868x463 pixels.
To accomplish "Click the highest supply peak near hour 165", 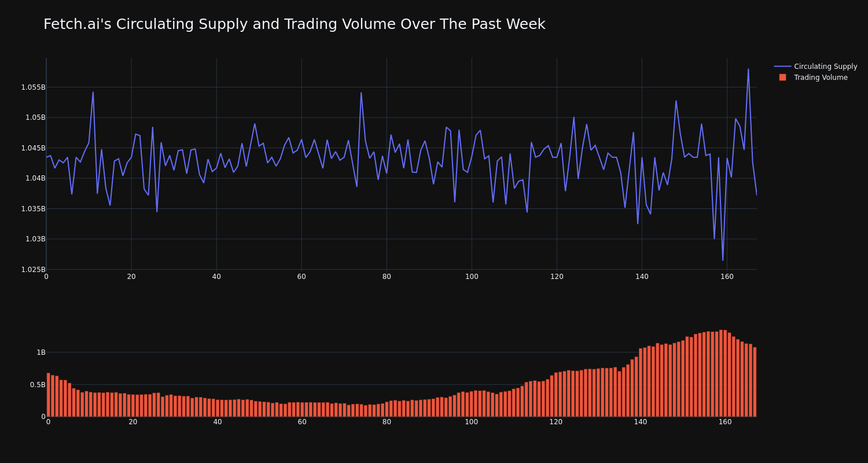I will pos(748,69).
